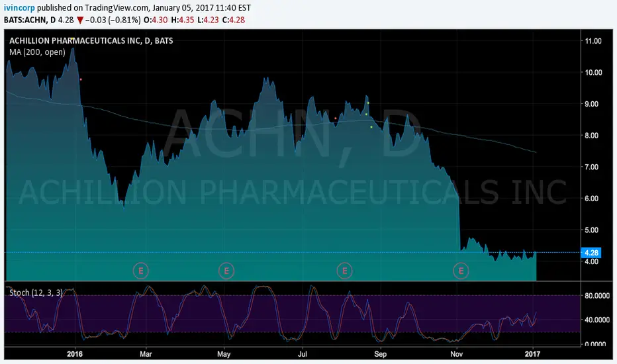617x364 pixels.
Task: Click the −0.03 (−0.81%) change value
Action: click(x=113, y=20)
